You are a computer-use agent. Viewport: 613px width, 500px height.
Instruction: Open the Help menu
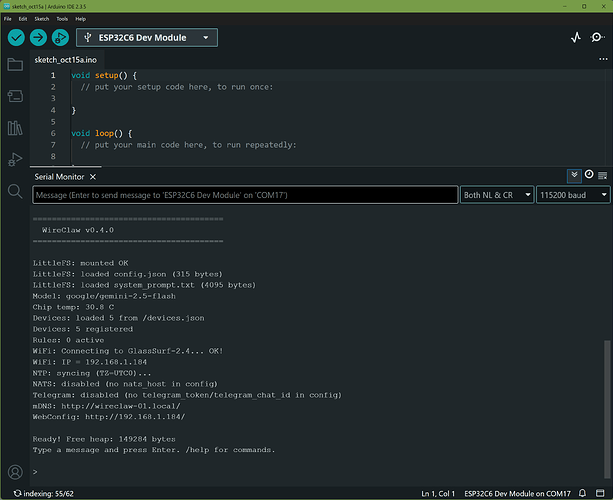[81, 19]
